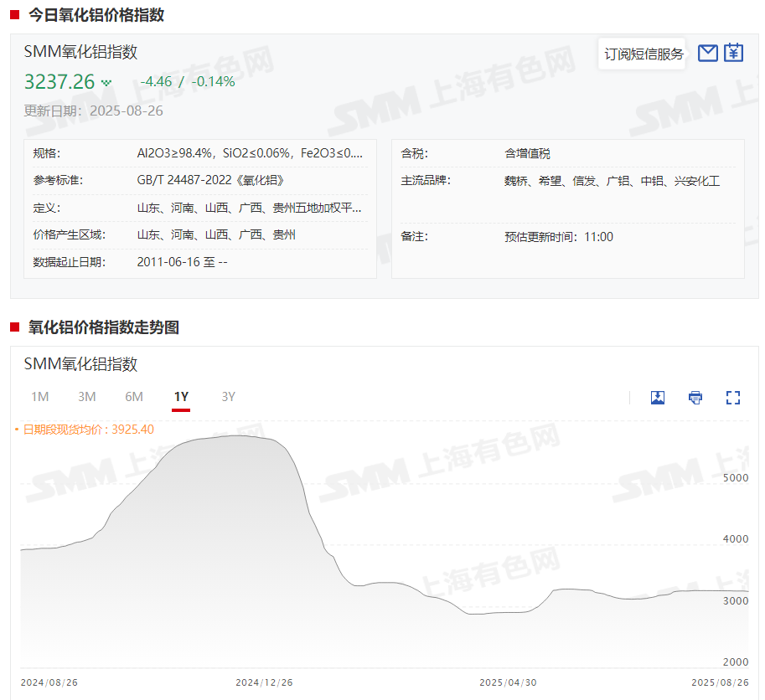Click the red marker beside 氧化铝价格指数走势图
The height and width of the screenshot is (700, 765).
[x=14, y=327]
